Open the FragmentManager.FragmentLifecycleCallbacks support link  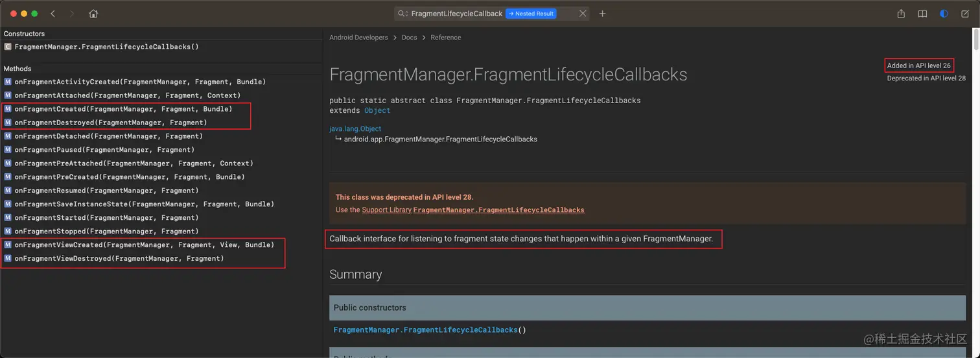498,210
